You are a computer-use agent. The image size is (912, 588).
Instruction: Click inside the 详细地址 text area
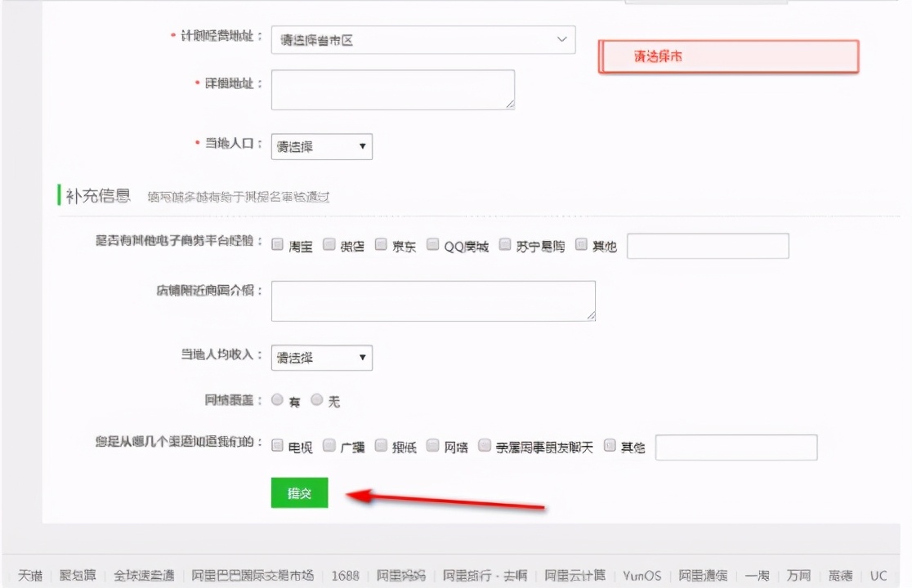click(x=392, y=89)
